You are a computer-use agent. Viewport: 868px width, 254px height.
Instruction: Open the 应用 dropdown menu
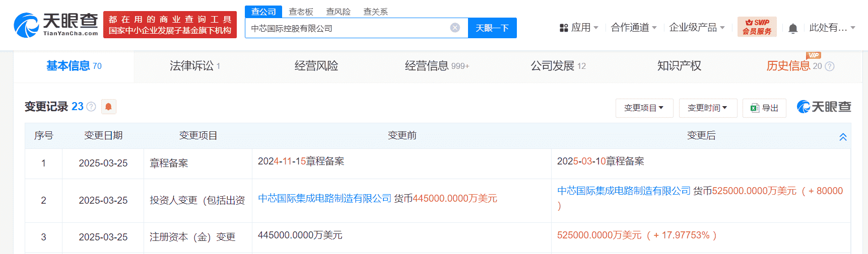pos(579,28)
